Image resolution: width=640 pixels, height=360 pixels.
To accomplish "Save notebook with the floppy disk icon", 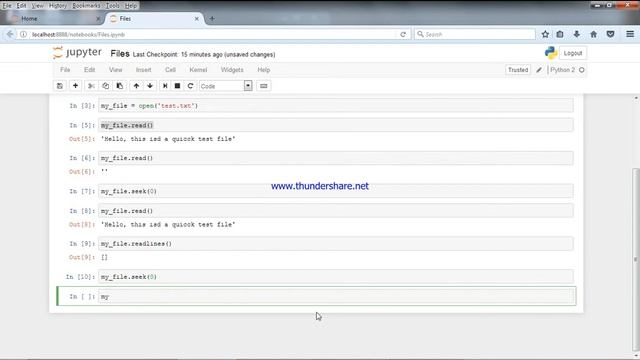I will 60,86.
